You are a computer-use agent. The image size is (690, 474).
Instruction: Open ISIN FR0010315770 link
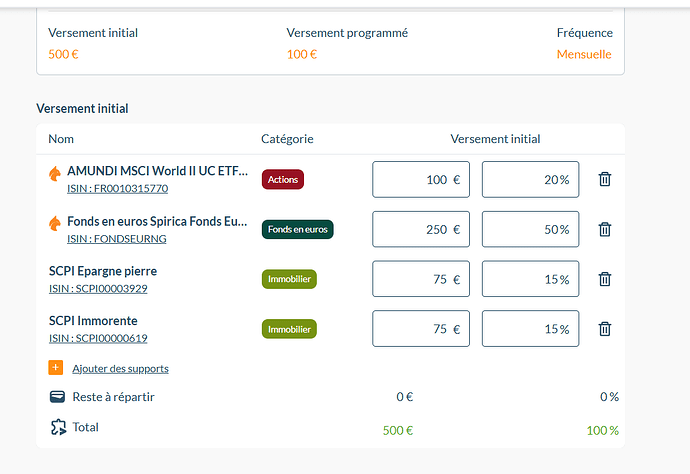[117, 188]
